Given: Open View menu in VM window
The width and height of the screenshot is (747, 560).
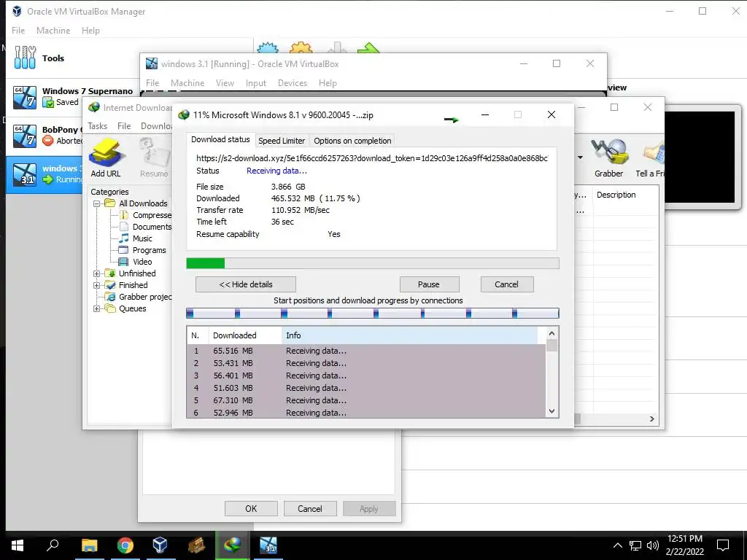Looking at the screenshot, I should (x=225, y=83).
